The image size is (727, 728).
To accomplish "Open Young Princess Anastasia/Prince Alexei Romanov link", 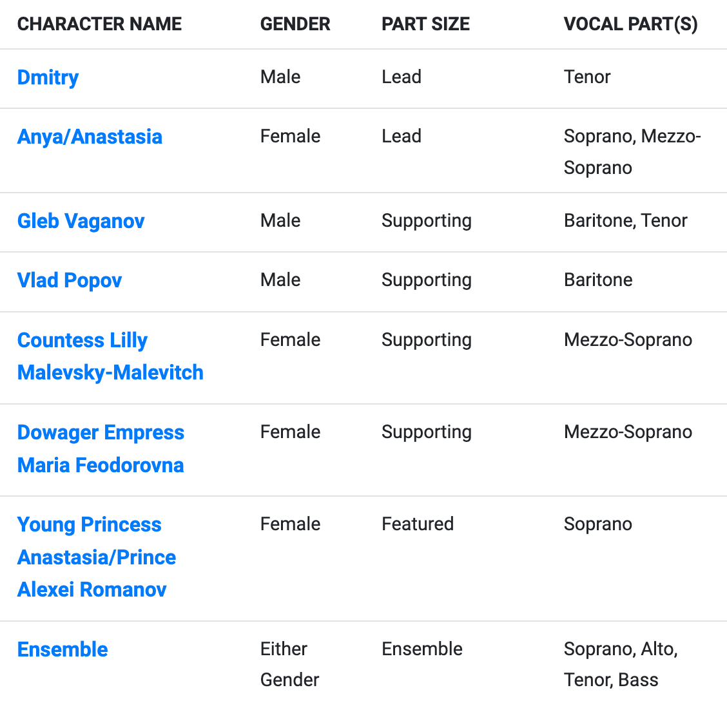I will tap(97, 557).
